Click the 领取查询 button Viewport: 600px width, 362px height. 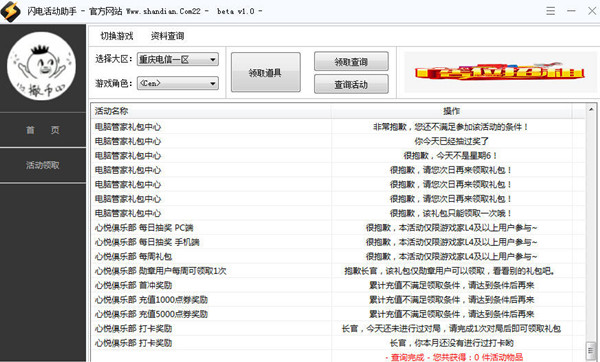[351, 62]
